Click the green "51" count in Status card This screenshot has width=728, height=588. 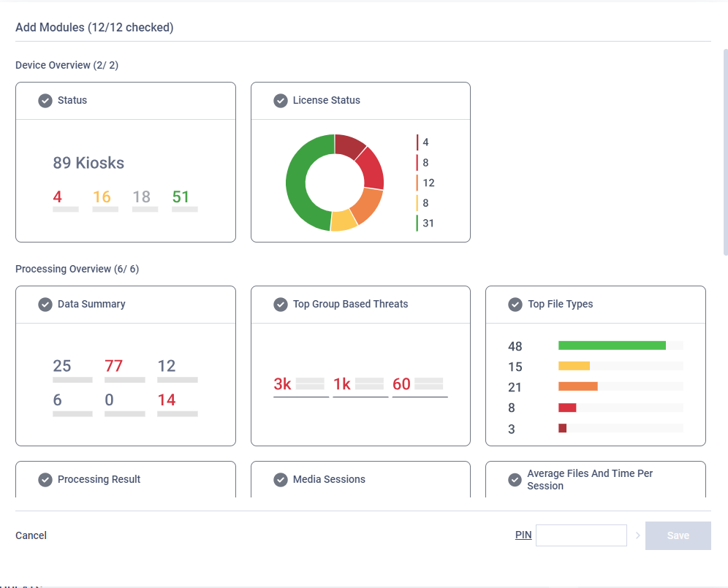click(181, 196)
